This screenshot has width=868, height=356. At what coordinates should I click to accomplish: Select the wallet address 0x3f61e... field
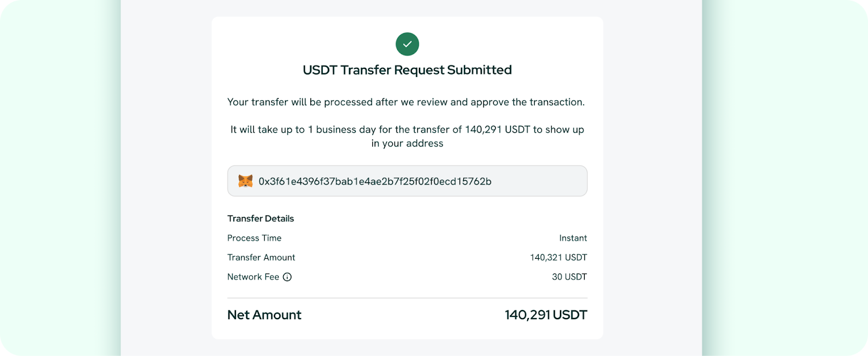point(407,181)
